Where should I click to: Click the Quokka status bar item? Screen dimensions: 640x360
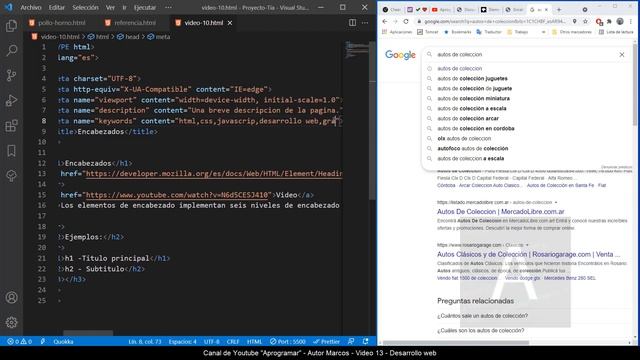click(x=63, y=342)
